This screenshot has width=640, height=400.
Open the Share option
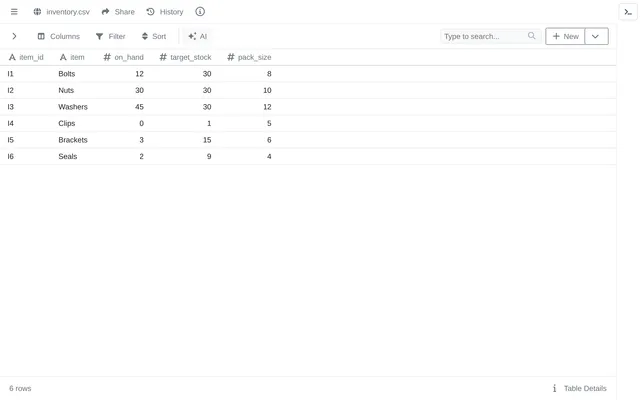(x=118, y=12)
